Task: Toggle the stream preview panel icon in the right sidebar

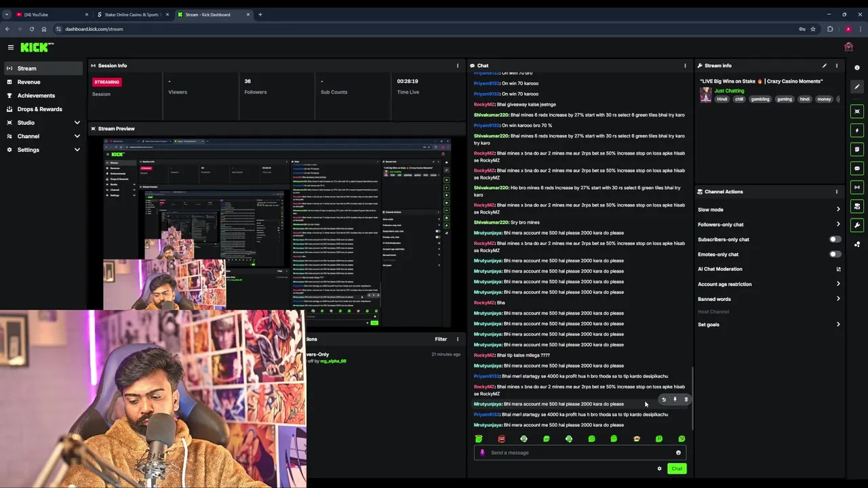Action: click(x=857, y=111)
